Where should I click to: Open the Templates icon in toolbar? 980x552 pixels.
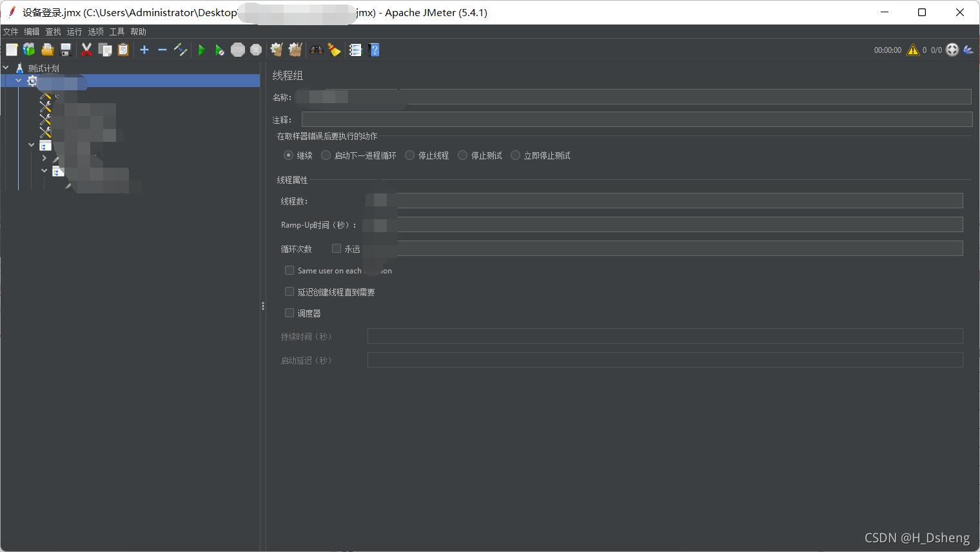29,50
